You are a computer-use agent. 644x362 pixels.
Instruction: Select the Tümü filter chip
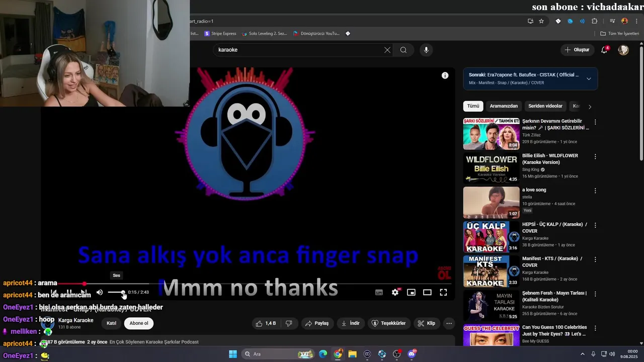tap(473, 106)
